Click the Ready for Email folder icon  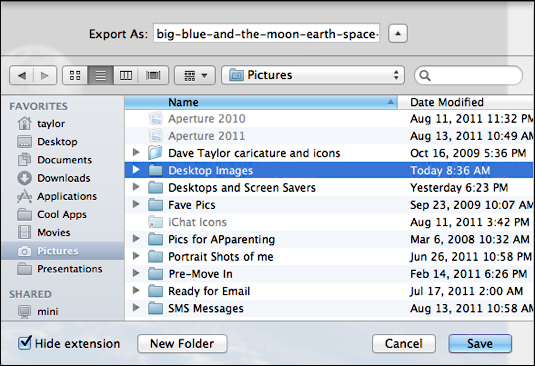tap(156, 291)
